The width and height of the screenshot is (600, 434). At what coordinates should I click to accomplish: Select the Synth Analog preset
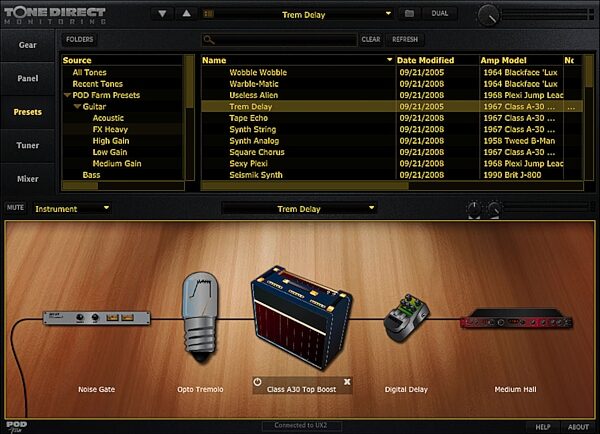click(254, 141)
